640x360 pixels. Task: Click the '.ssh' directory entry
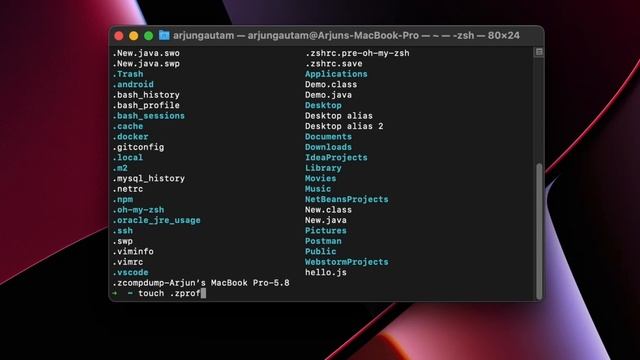click(x=123, y=231)
